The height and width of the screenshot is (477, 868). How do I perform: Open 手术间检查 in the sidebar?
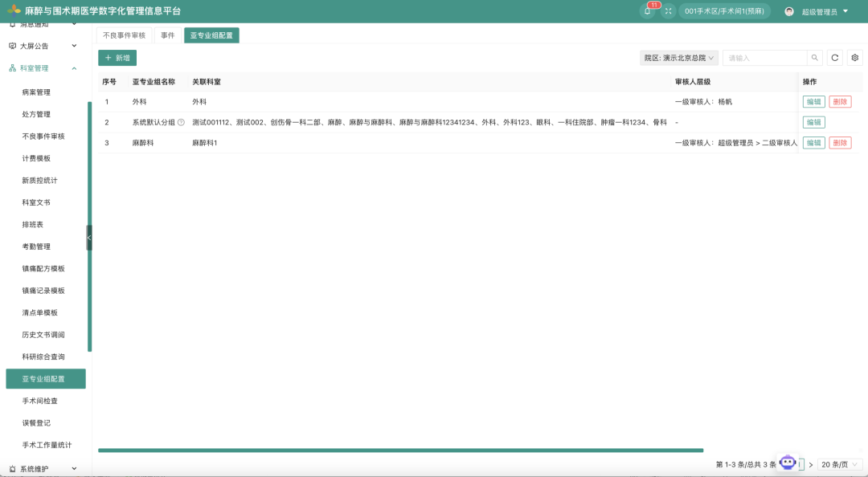coord(39,402)
